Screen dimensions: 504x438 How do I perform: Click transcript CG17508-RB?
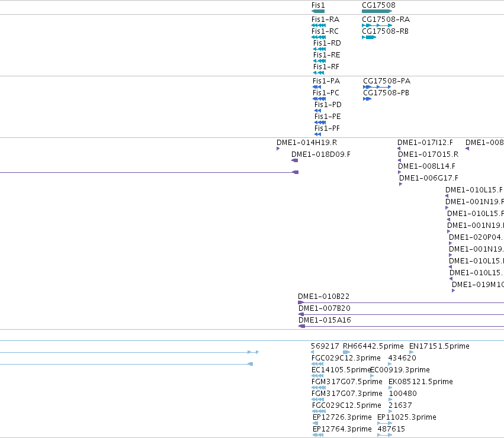[385, 31]
